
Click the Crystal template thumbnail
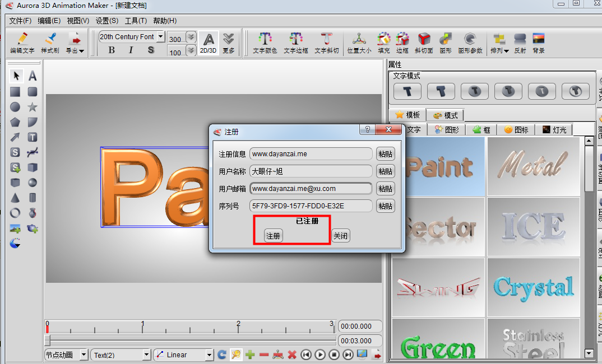tap(533, 287)
